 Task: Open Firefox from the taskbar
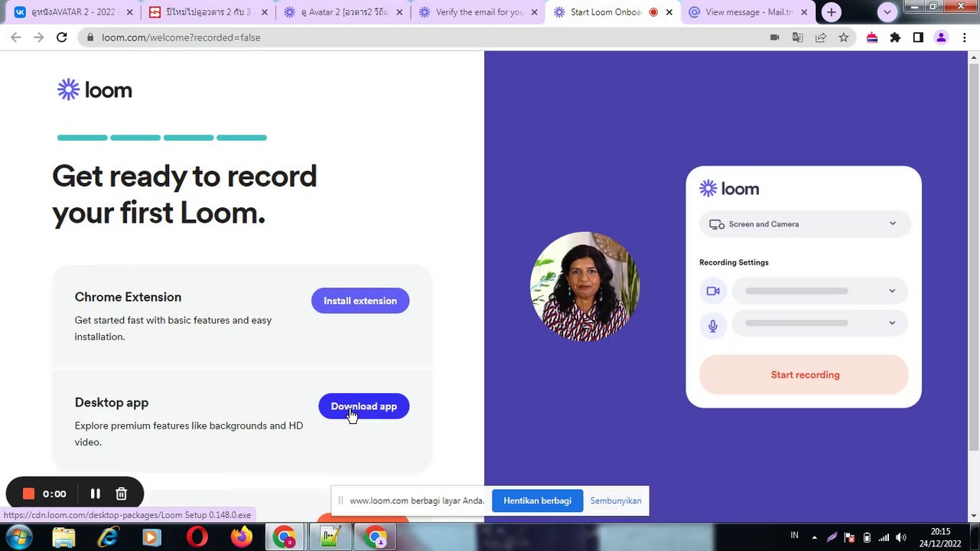(x=242, y=537)
